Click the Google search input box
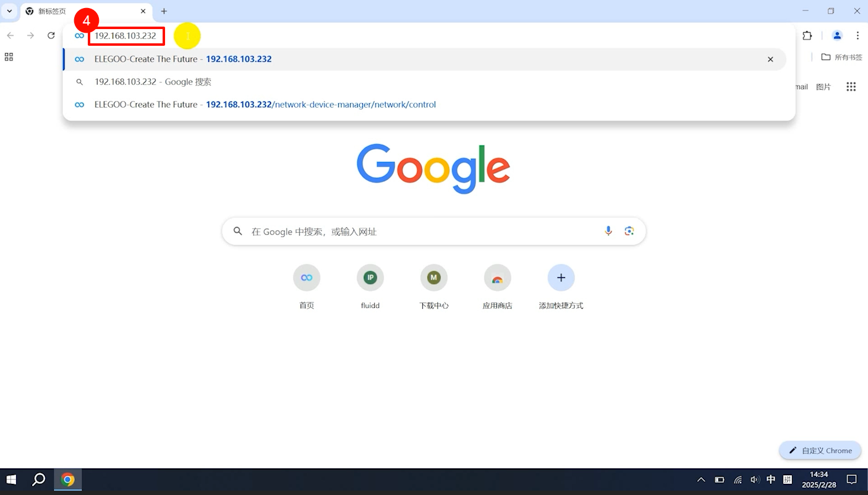 (x=420, y=231)
